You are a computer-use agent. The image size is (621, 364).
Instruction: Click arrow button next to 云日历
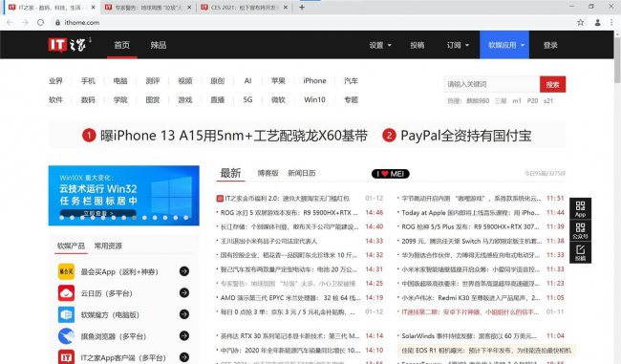[184, 292]
